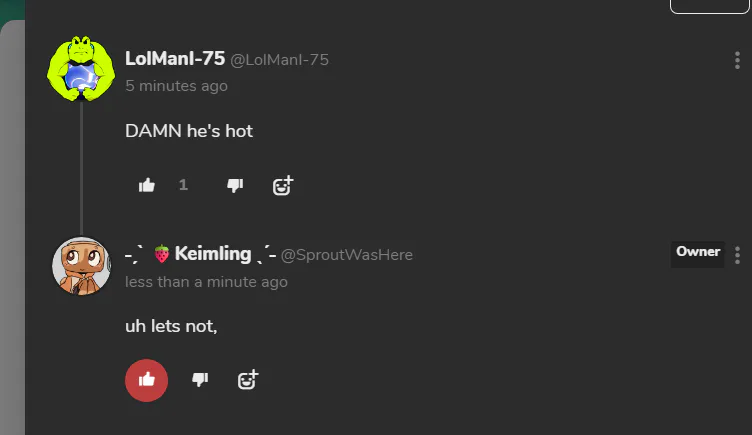Screen dimensions: 752x435
Task: Open options menu for LolManI-75's comment
Action: point(737,60)
